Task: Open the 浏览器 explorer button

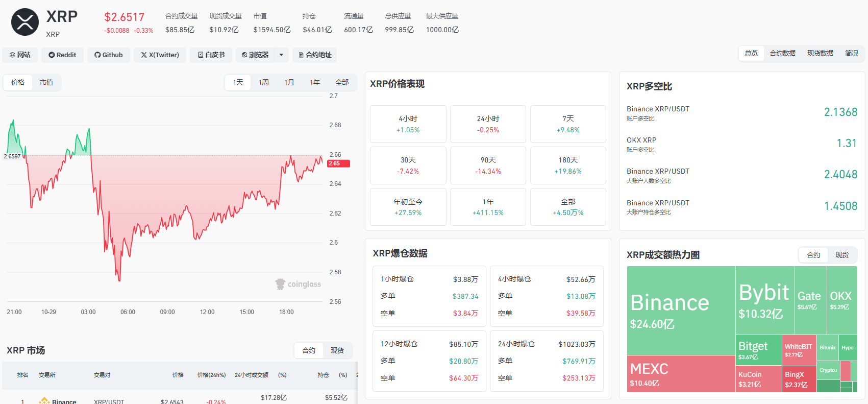Action: point(255,55)
